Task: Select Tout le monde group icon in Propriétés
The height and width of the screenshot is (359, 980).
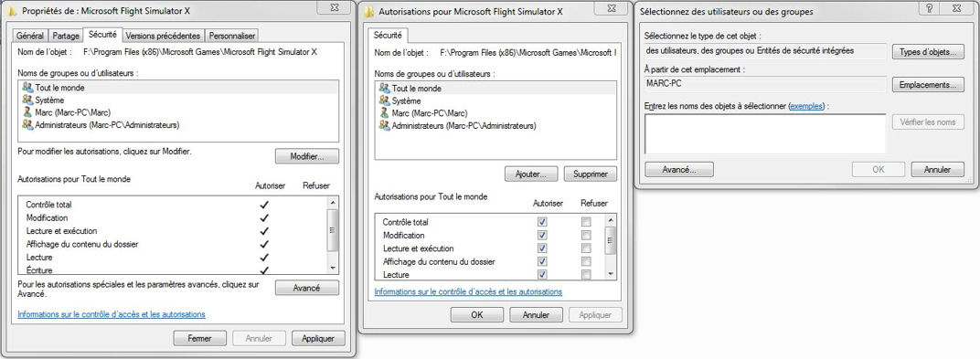Action: tap(27, 88)
